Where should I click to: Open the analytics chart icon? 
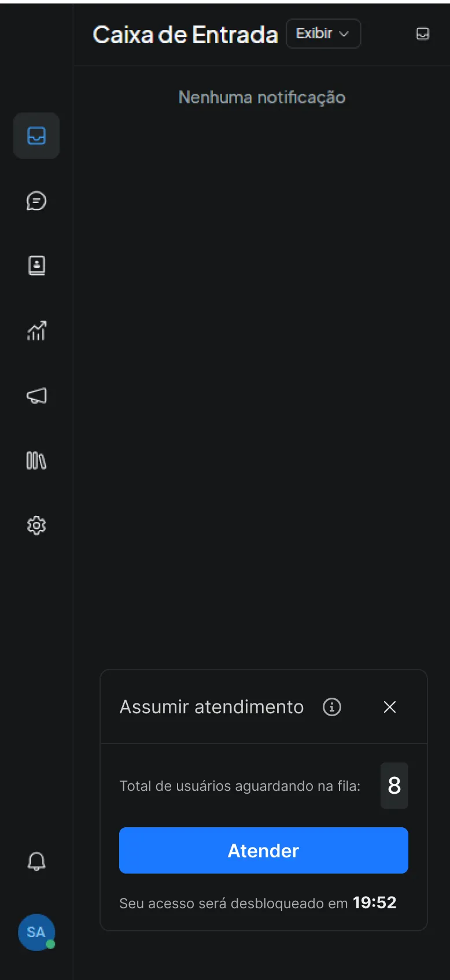[36, 331]
